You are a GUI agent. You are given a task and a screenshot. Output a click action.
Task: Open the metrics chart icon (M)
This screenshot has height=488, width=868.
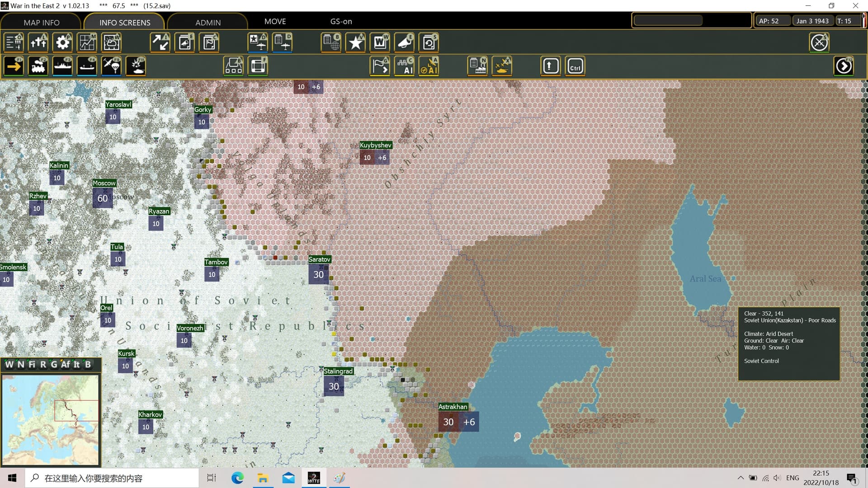87,42
